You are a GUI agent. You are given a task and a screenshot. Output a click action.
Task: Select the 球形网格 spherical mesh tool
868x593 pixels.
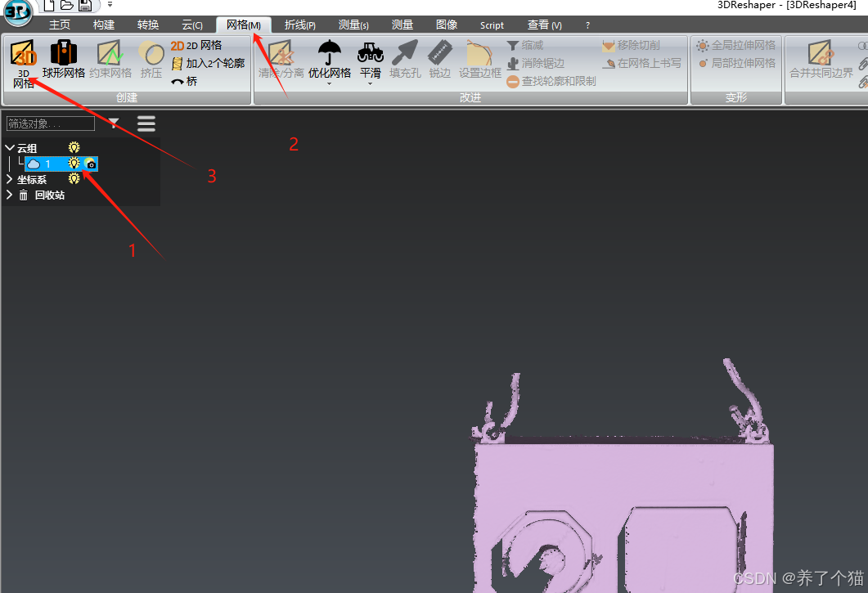pos(64,59)
